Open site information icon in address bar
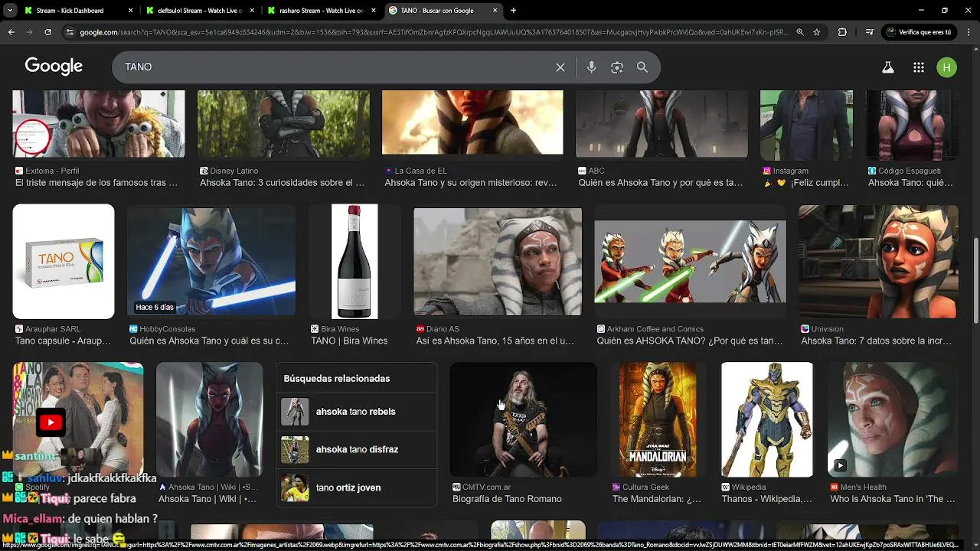The image size is (980, 551). (70, 32)
